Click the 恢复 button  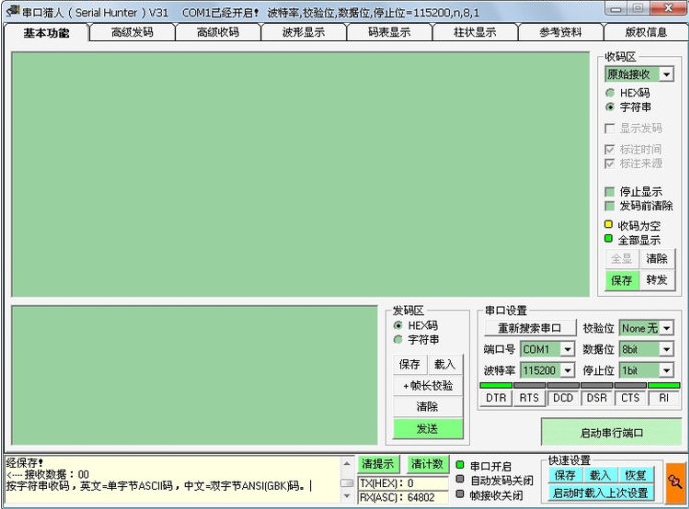(x=635, y=475)
